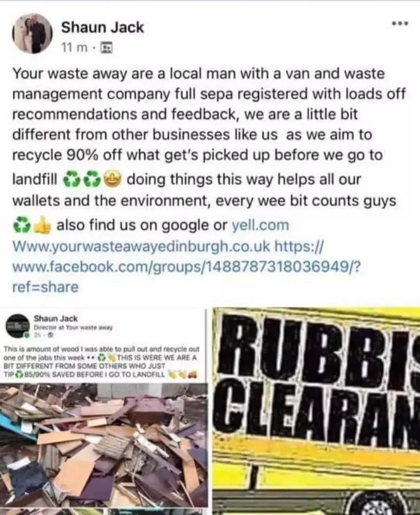
Task: Open the facebook.com/groups link
Action: (186, 266)
